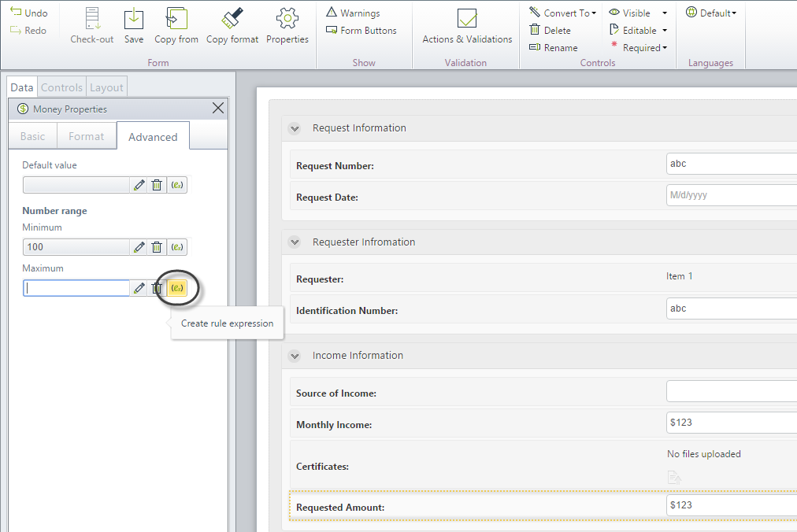Screen dimensions: 797x532
Task: Show Form Buttons
Action: 361,31
